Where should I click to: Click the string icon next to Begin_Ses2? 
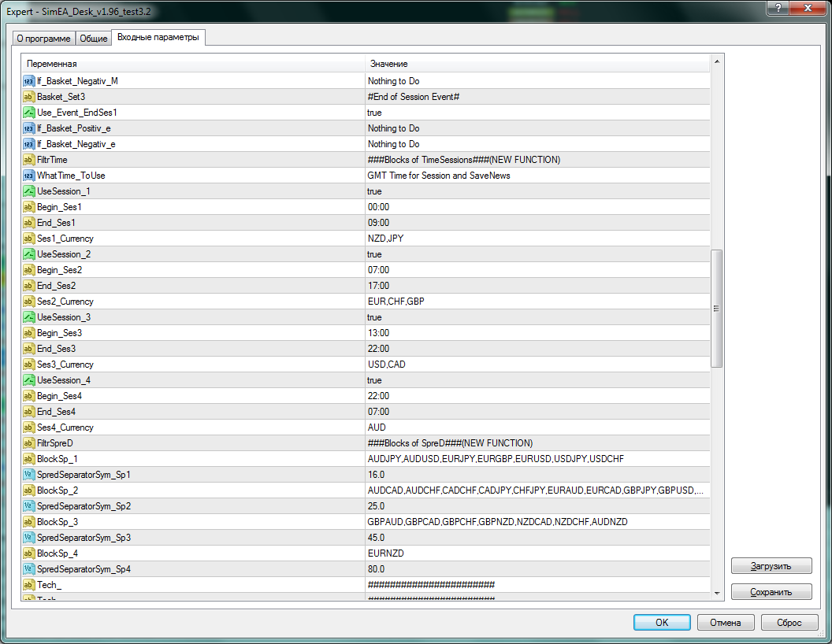point(28,270)
